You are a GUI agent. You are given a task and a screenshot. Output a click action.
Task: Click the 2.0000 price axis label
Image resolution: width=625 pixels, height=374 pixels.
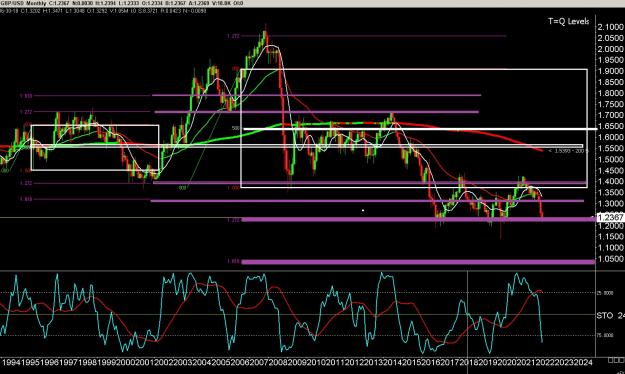(611, 49)
